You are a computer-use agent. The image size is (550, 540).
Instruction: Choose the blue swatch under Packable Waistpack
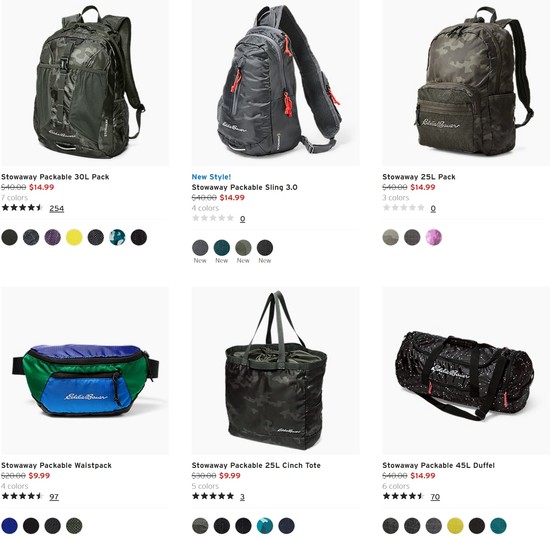tap(9, 526)
